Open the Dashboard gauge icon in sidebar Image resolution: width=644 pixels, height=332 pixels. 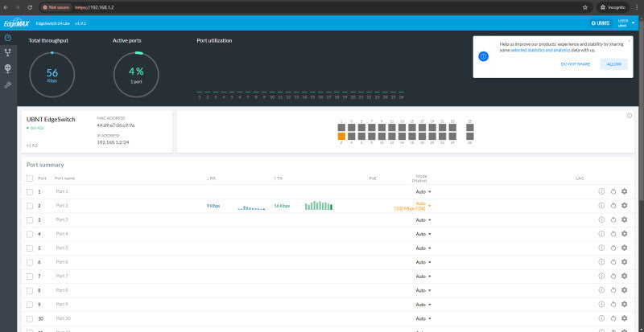[x=8, y=38]
